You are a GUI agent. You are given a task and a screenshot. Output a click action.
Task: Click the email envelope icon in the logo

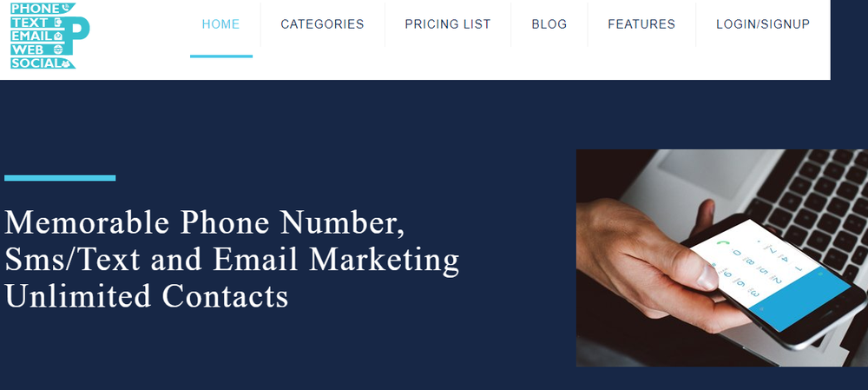57,36
